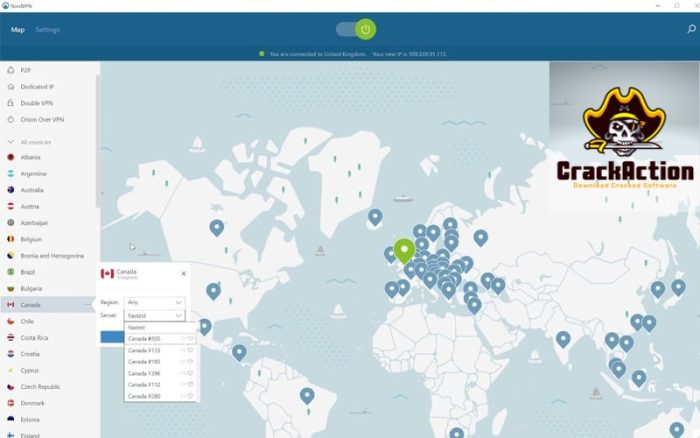Image resolution: width=700 pixels, height=438 pixels.
Task: Favorite Canada #505 with its heart icon
Action: [x=191, y=339]
